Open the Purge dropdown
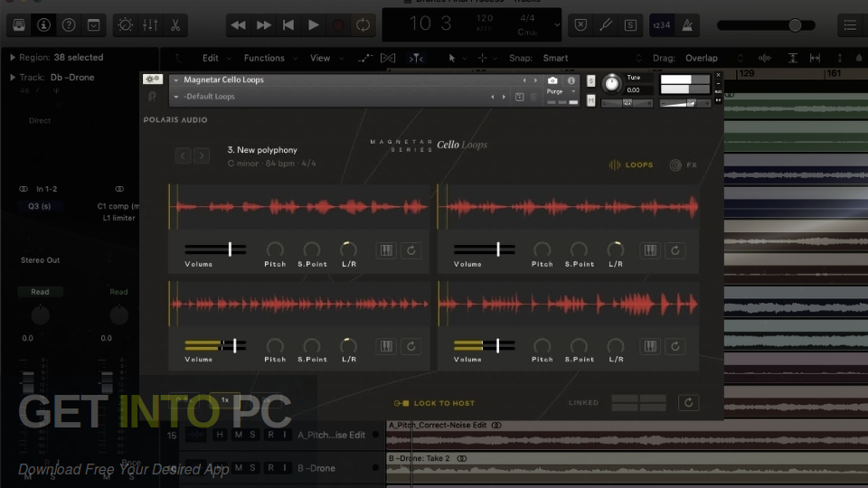868x488 pixels. [x=561, y=92]
